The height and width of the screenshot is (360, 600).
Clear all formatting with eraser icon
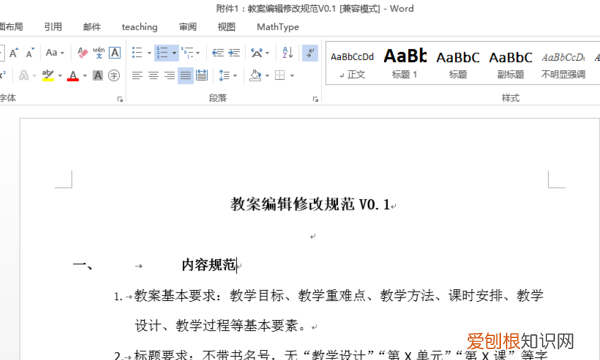(82, 53)
